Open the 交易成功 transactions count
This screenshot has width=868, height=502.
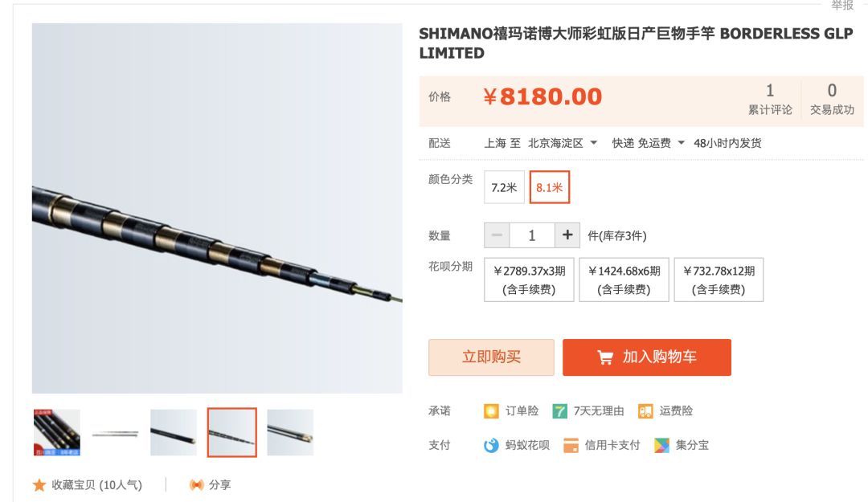832,99
